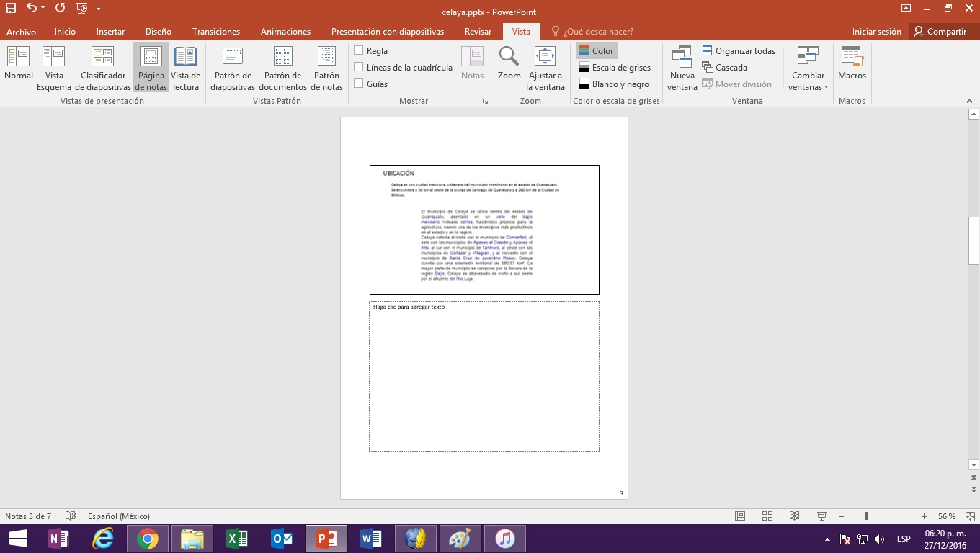Switch to the Transiciones tab
Screen dimensions: 980x553
click(x=216, y=32)
